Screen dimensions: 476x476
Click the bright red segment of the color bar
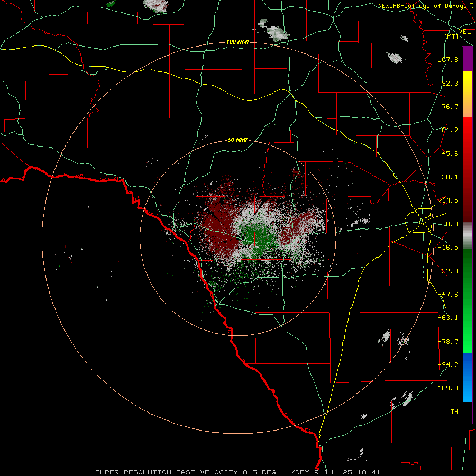(x=467, y=141)
